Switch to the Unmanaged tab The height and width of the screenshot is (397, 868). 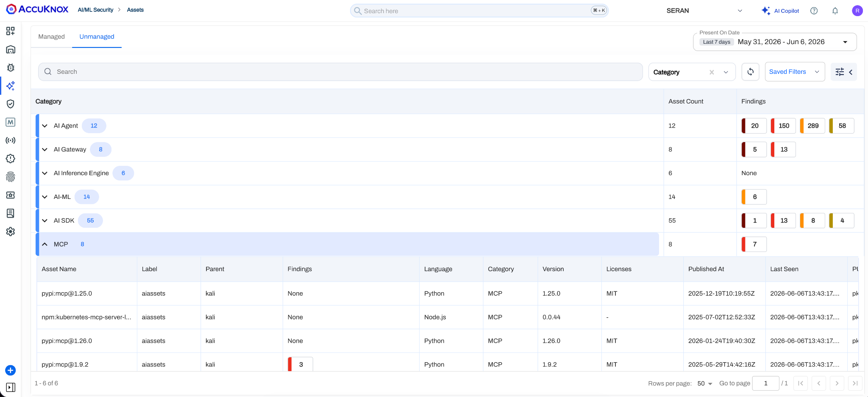pos(97,36)
